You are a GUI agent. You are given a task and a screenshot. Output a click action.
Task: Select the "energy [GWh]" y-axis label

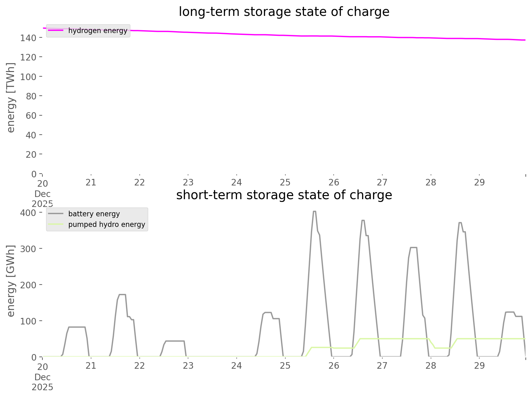(11, 281)
